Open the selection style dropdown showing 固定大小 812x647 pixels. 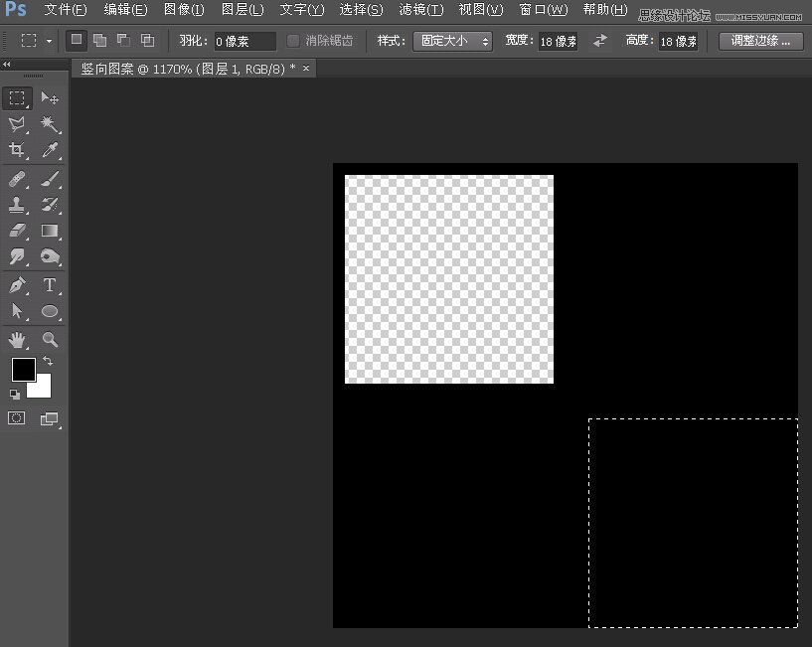[452, 42]
